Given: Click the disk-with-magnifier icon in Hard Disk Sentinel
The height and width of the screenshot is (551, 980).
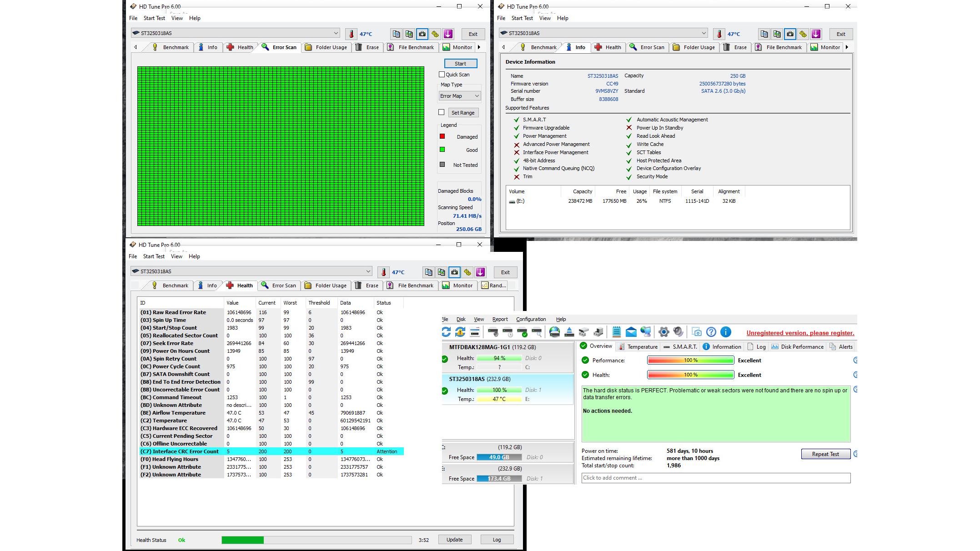Looking at the screenshot, I should click(537, 332).
